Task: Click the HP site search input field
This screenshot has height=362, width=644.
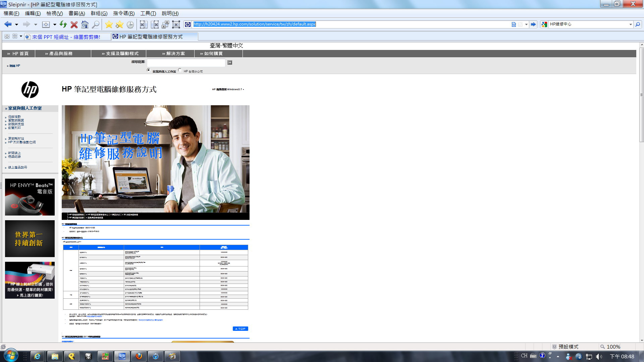Action: (186, 63)
